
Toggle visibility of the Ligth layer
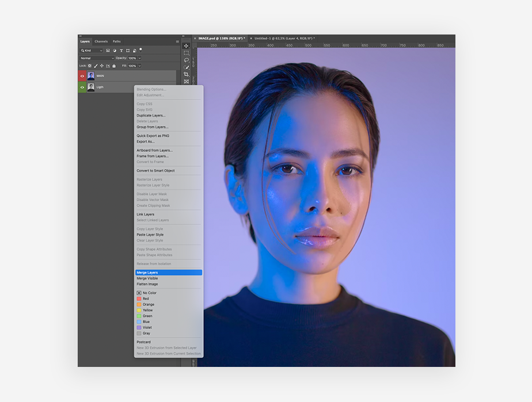[x=82, y=87]
